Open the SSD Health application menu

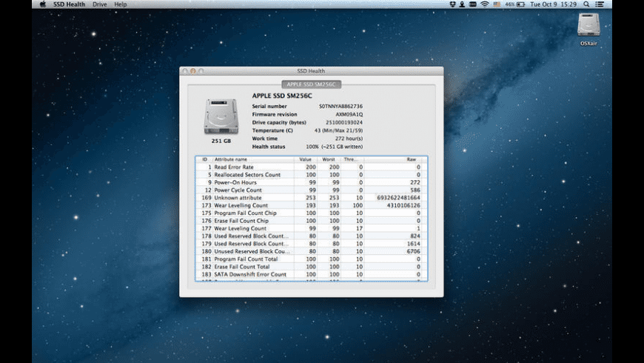pyautogui.click(x=69, y=4)
